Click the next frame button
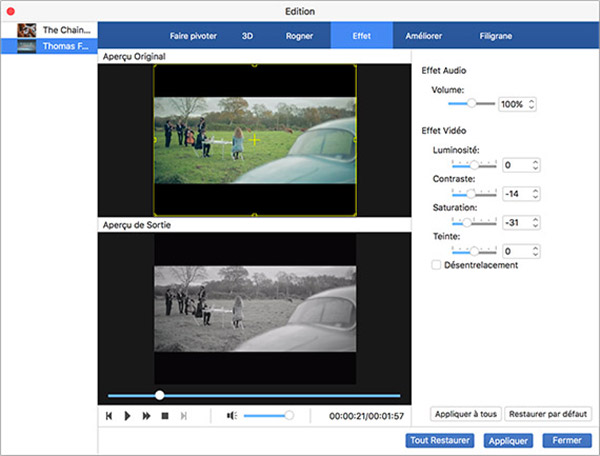 [x=184, y=415]
